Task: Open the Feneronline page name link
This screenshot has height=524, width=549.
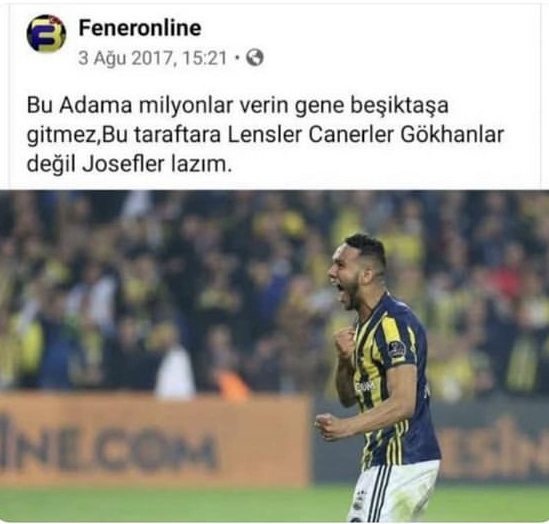Action: [140, 28]
